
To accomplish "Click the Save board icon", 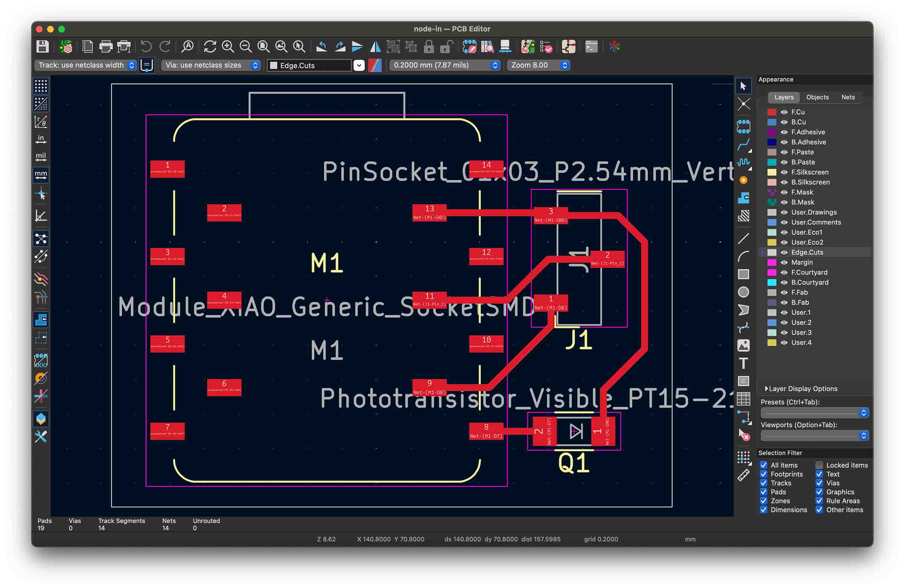I will click(x=42, y=47).
